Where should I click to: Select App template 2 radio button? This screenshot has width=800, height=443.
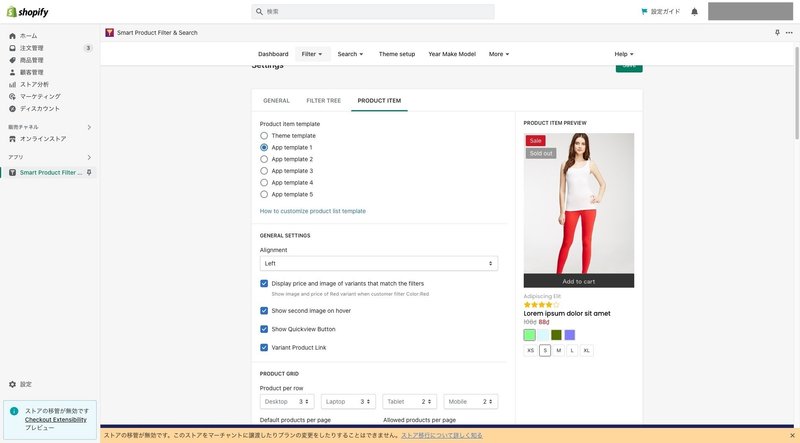tap(264, 159)
